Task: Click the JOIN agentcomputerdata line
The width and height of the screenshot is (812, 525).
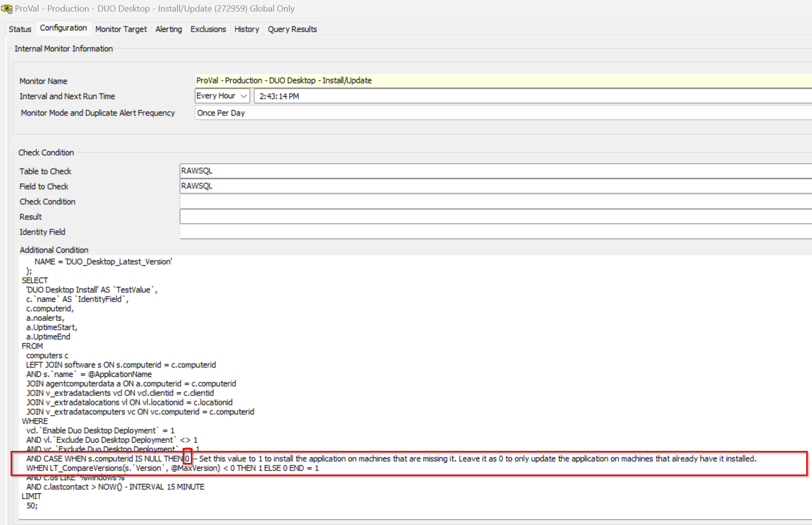Action: pyautogui.click(x=131, y=384)
